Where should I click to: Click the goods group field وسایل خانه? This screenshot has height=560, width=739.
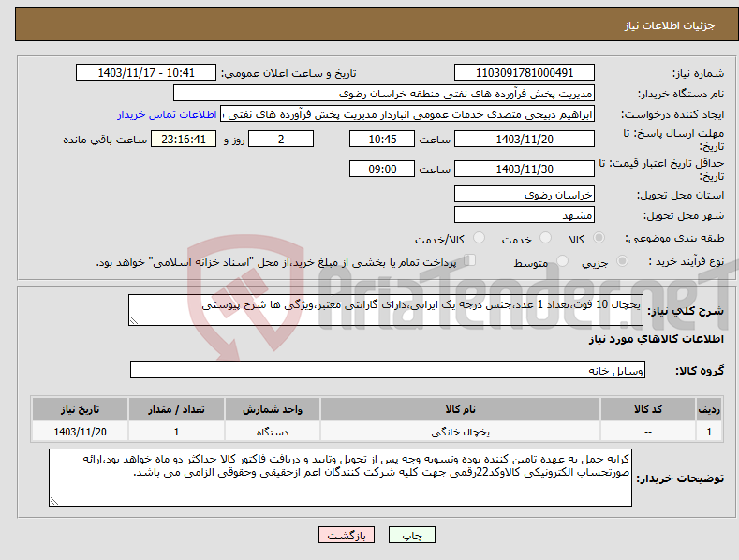coord(388,370)
